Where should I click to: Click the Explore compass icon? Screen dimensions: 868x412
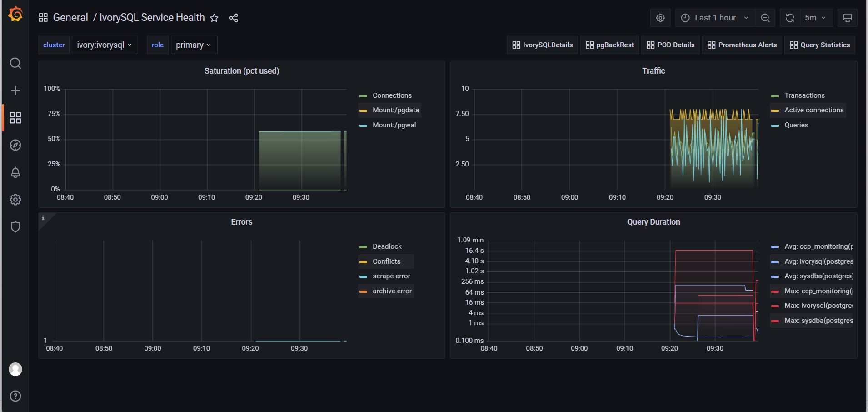pyautogui.click(x=15, y=145)
